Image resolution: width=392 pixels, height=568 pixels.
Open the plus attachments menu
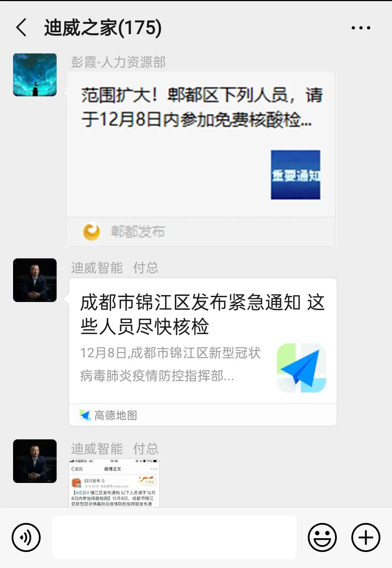pos(366,537)
